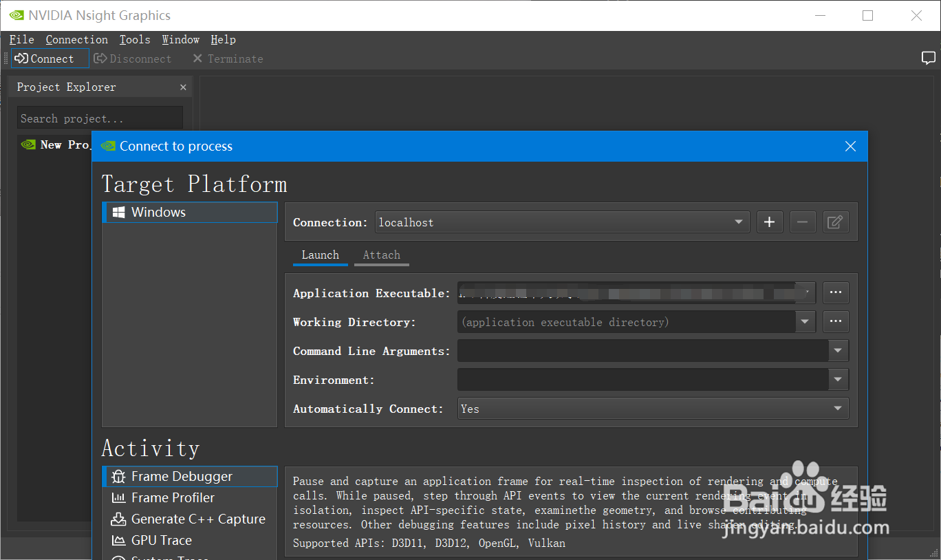The width and height of the screenshot is (941, 560).
Task: Click the Search project field
Action: click(x=100, y=118)
